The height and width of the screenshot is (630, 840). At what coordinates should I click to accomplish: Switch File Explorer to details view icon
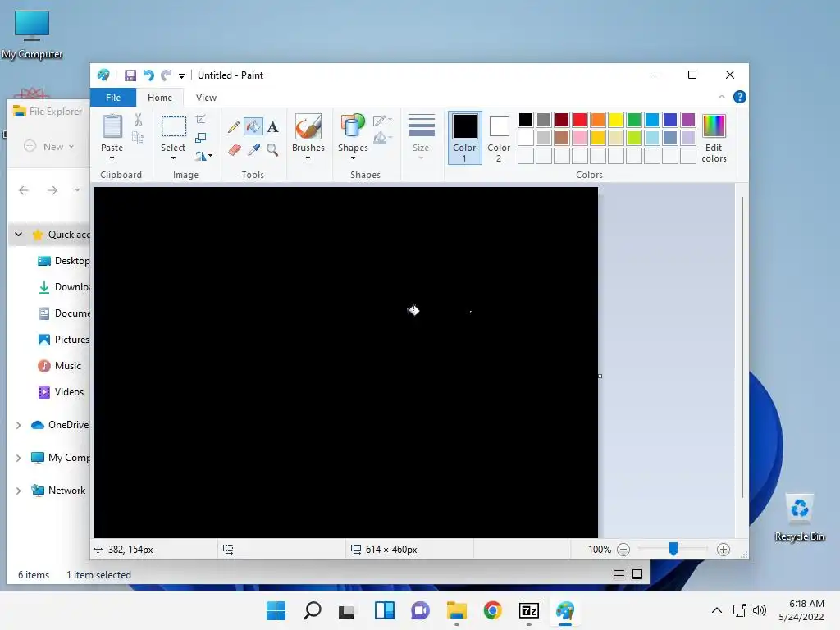(619, 574)
